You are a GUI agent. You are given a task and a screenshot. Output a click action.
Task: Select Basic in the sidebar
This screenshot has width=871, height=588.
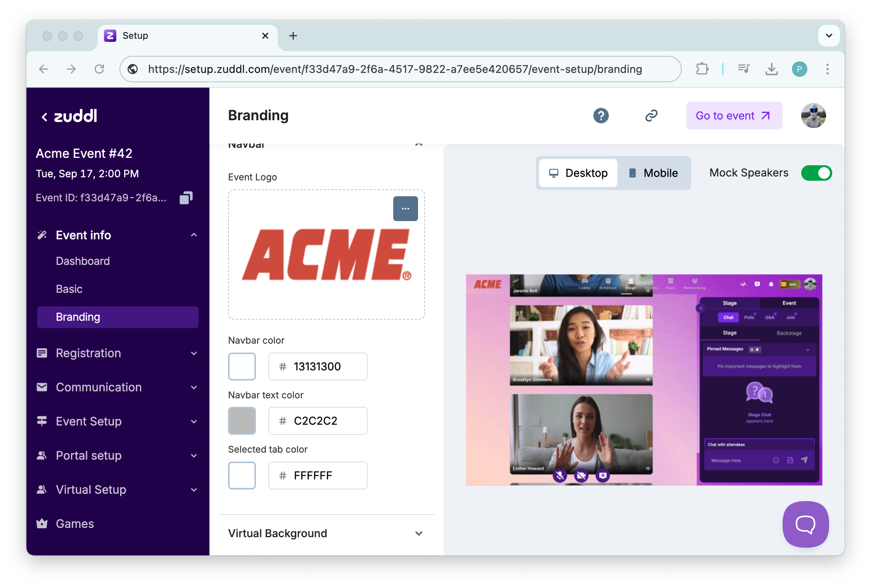(x=69, y=289)
